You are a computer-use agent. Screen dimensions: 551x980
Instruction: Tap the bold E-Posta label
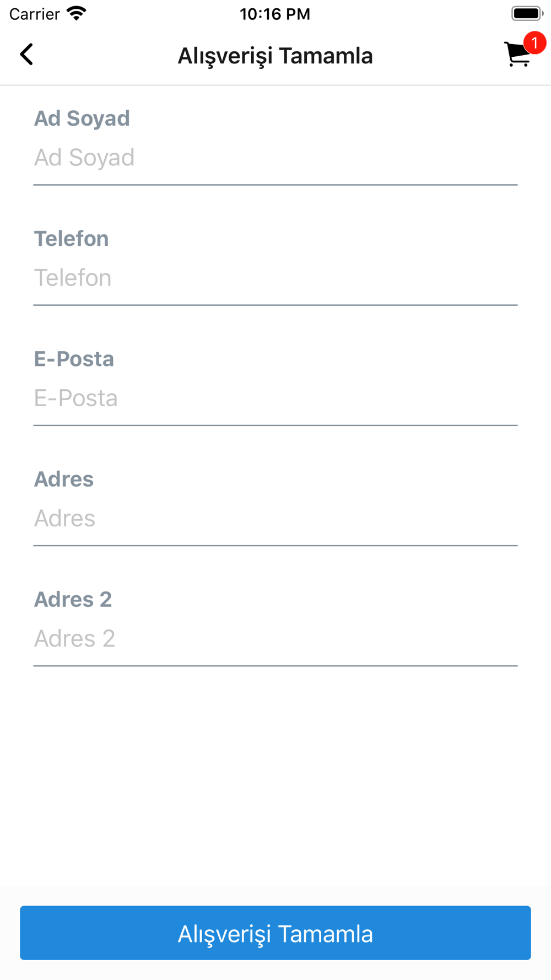(x=74, y=359)
